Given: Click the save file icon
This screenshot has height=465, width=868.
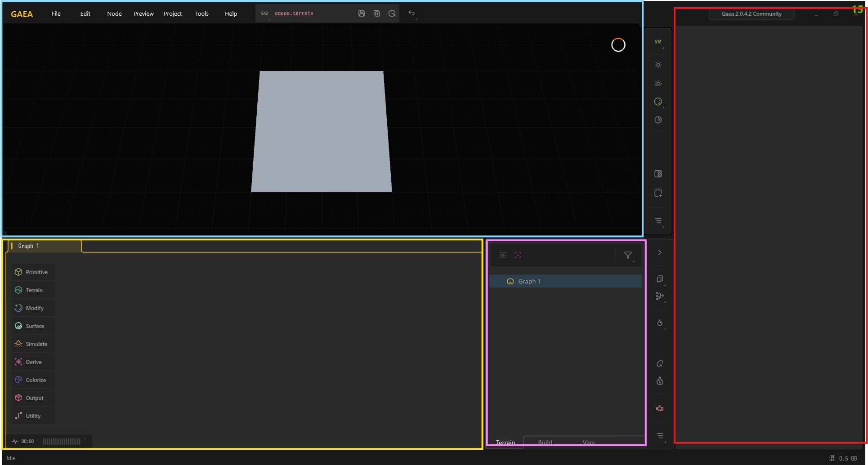Looking at the screenshot, I should tap(361, 13).
